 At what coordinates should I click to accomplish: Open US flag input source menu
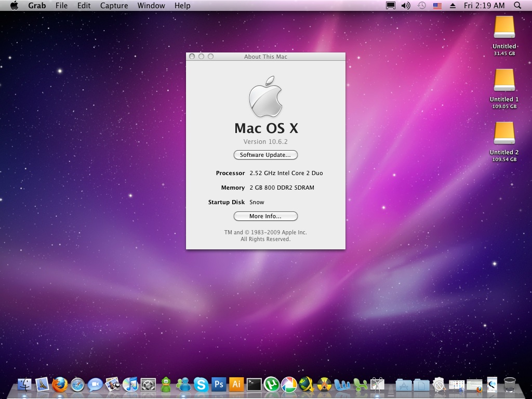437,5
